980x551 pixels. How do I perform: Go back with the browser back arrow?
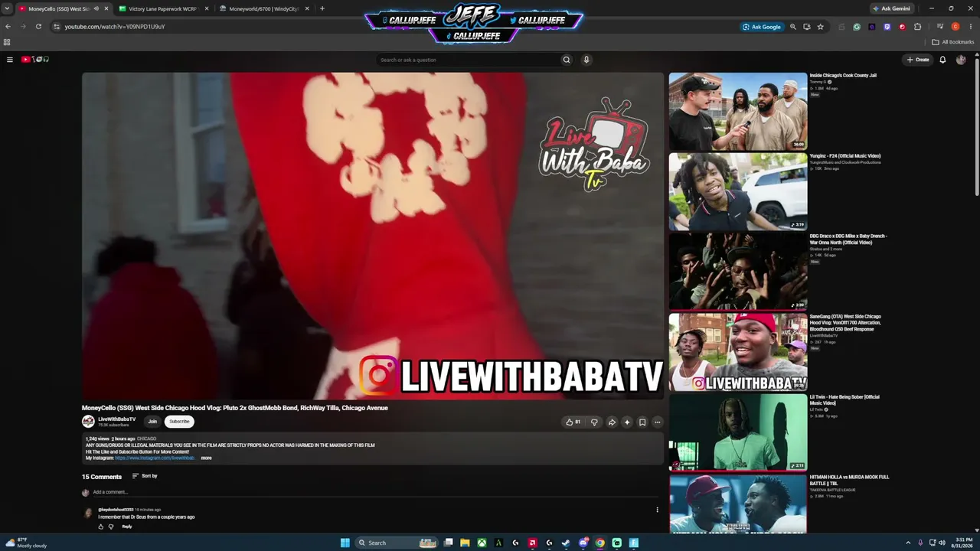(8, 27)
